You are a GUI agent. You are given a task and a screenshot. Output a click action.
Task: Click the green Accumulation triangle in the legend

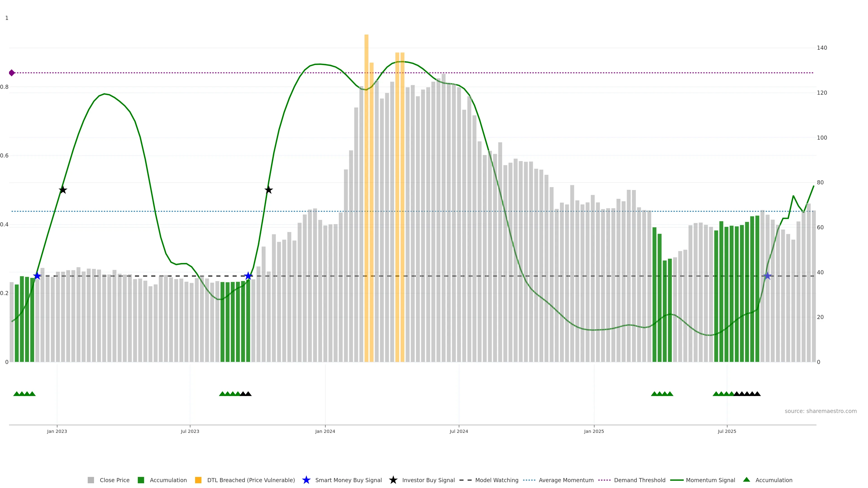pyautogui.click(x=746, y=480)
